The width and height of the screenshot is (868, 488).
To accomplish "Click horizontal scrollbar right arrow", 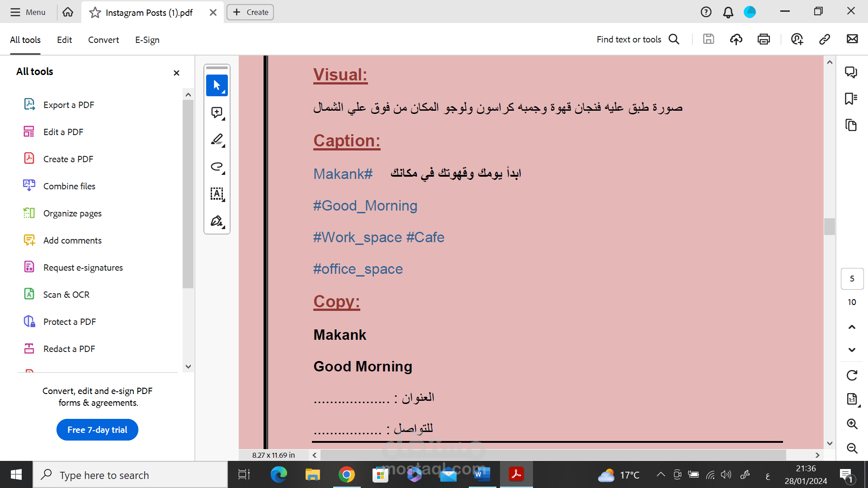I will pos(817,455).
